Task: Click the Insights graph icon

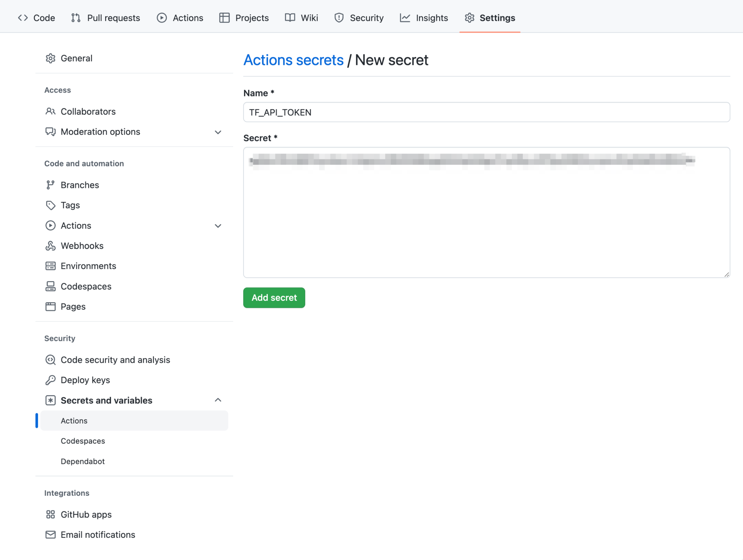Action: coord(405,17)
